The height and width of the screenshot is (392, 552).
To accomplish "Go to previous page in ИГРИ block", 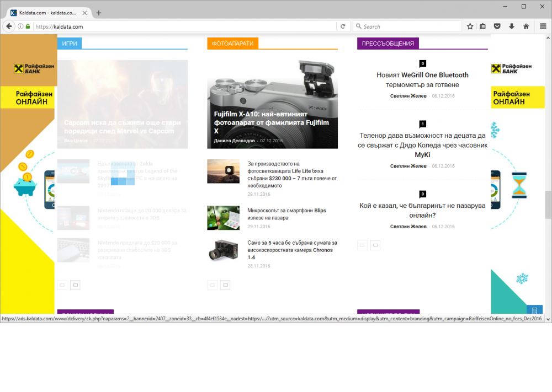I will click(x=62, y=285).
